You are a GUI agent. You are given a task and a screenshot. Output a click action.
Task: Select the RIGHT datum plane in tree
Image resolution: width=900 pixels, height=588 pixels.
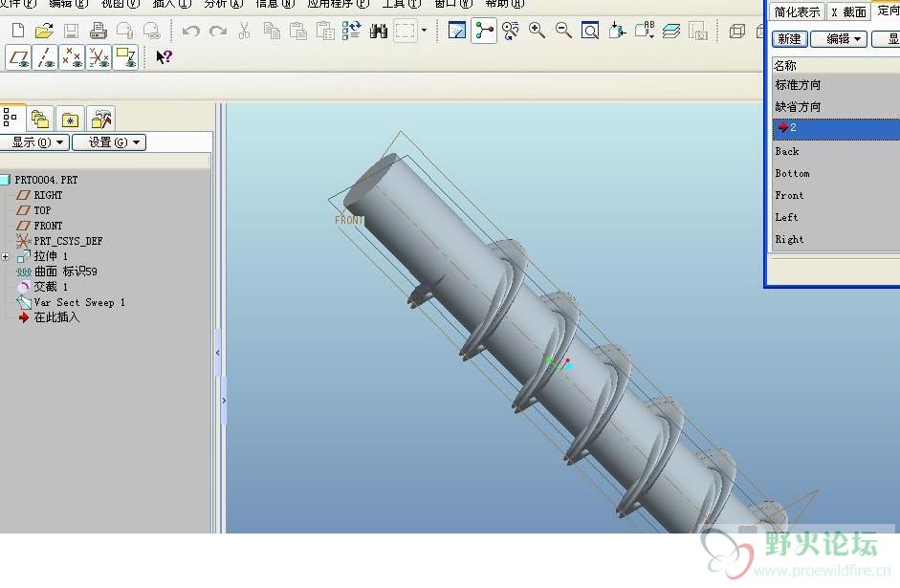point(48,195)
